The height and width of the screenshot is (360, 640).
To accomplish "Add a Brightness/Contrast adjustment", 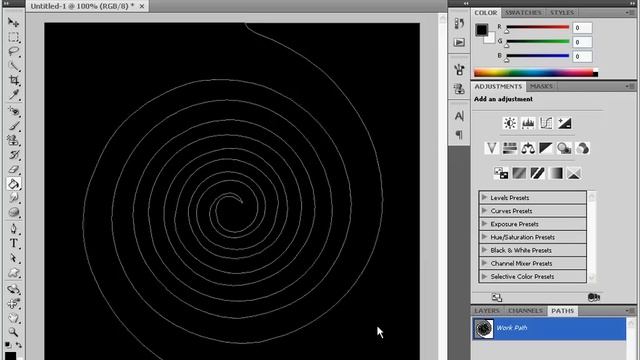I will pos(509,123).
